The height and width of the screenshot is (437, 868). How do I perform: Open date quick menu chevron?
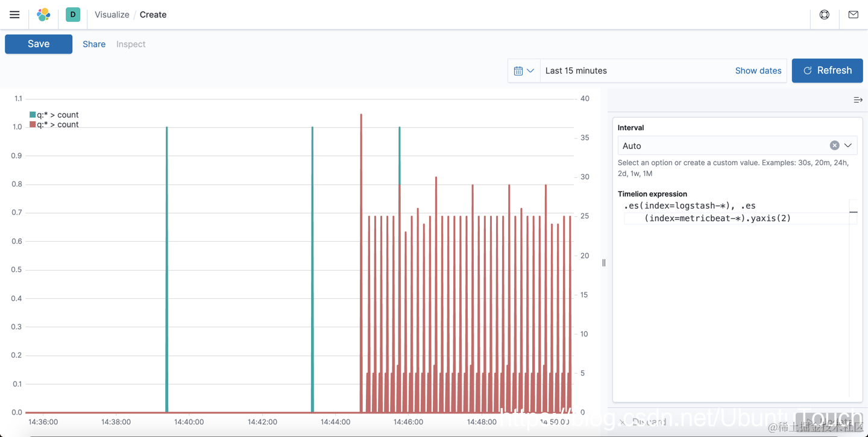point(530,71)
